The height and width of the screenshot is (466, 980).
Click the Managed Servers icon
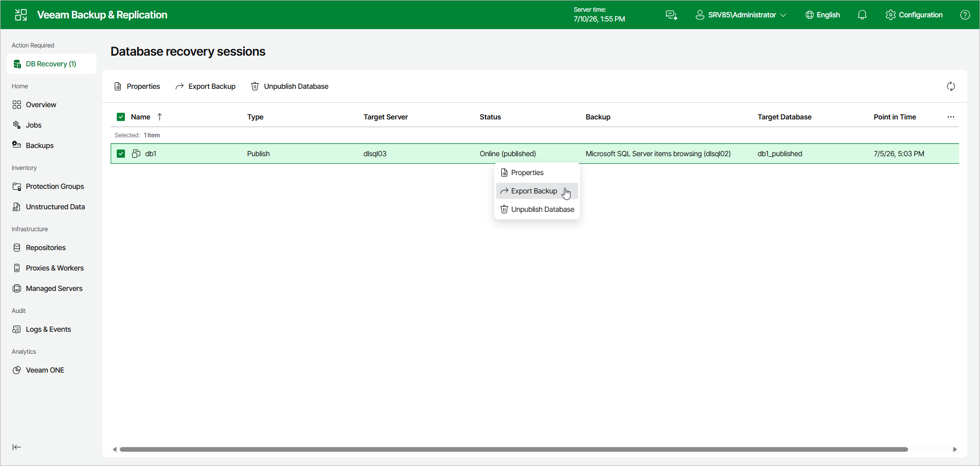click(x=17, y=288)
